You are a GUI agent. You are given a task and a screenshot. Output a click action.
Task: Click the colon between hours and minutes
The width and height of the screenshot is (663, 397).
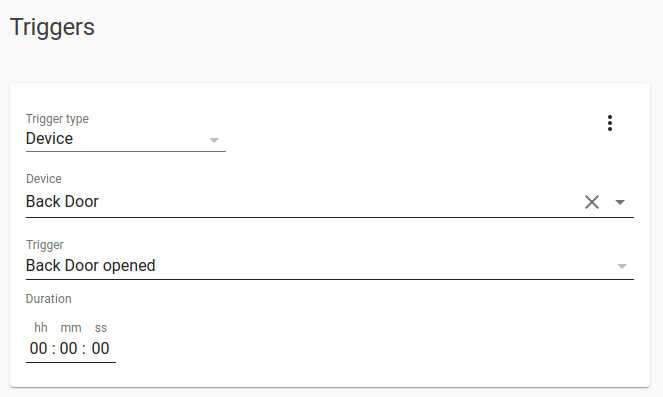[54, 349]
